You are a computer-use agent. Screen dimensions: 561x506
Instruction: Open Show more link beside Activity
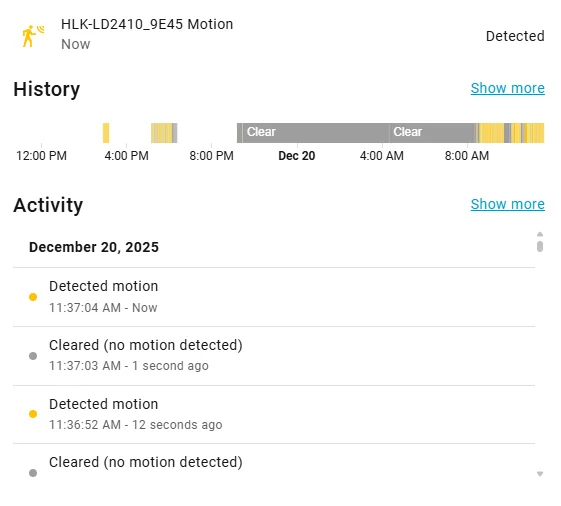point(507,204)
